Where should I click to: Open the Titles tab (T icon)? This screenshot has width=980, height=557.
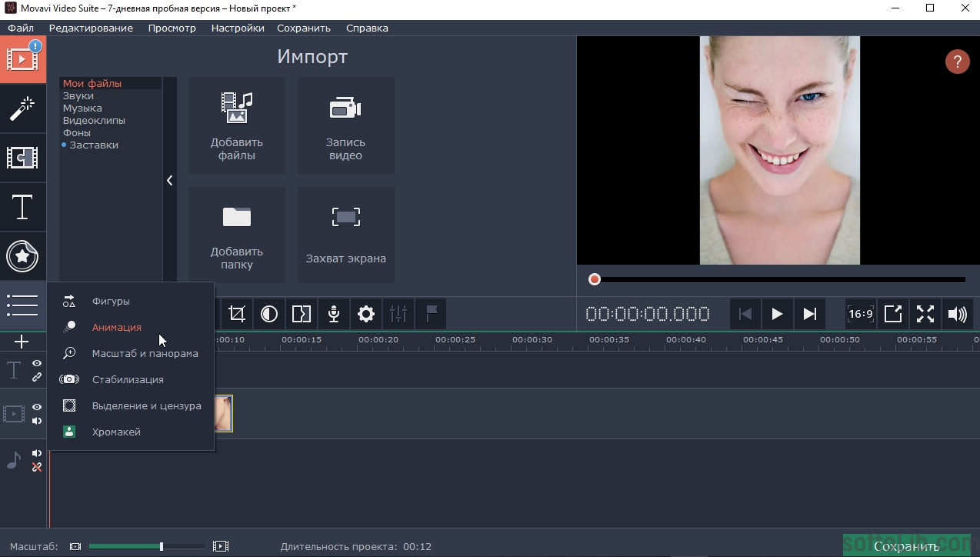(x=22, y=207)
